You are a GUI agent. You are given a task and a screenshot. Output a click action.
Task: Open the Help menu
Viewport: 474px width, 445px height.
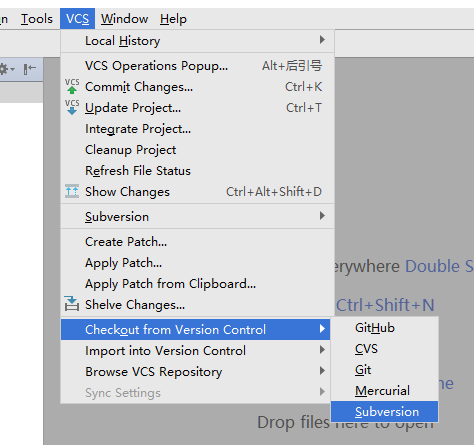tap(173, 19)
